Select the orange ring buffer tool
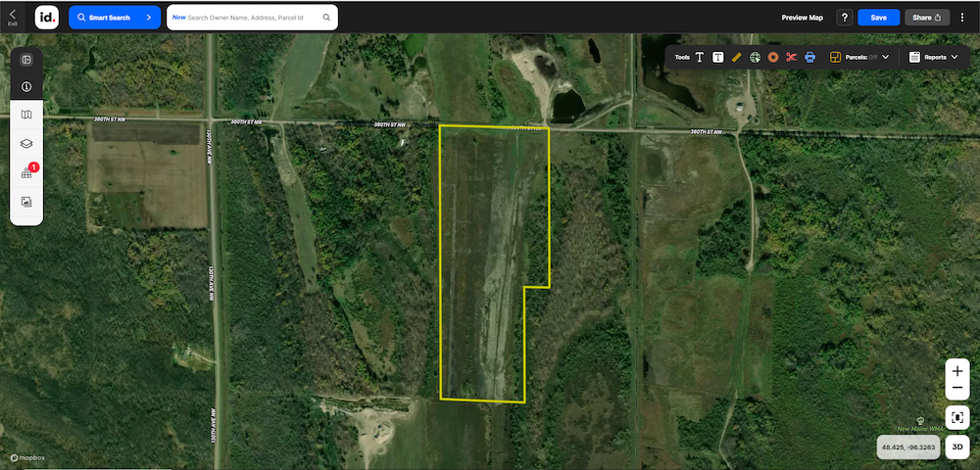 [x=773, y=57]
